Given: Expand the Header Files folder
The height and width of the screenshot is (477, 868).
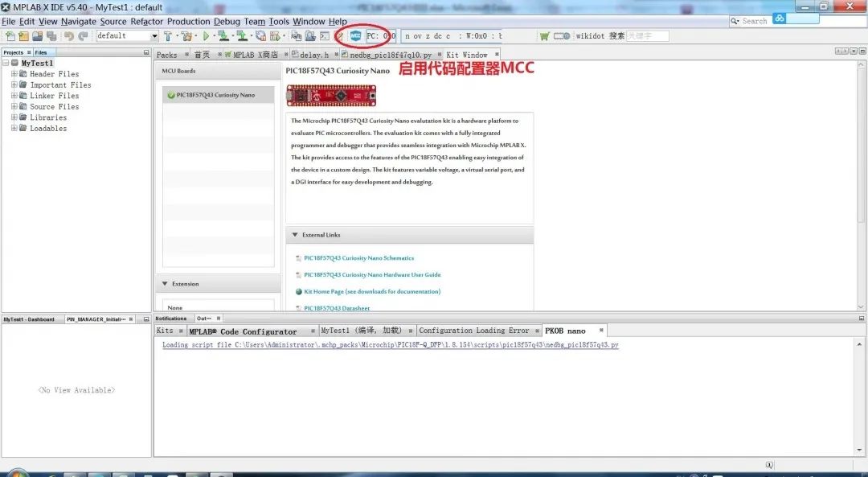Looking at the screenshot, I should 14,74.
